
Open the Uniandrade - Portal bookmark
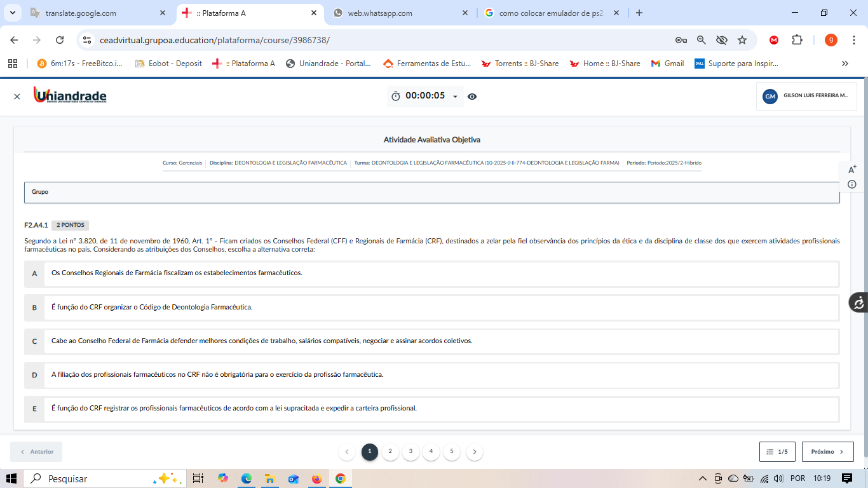329,64
